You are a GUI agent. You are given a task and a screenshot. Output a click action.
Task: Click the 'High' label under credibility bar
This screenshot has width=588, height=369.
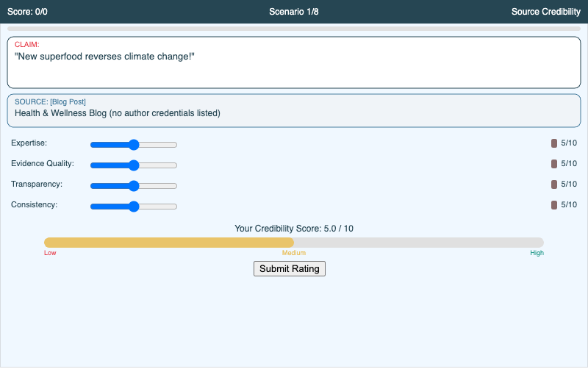coord(537,253)
